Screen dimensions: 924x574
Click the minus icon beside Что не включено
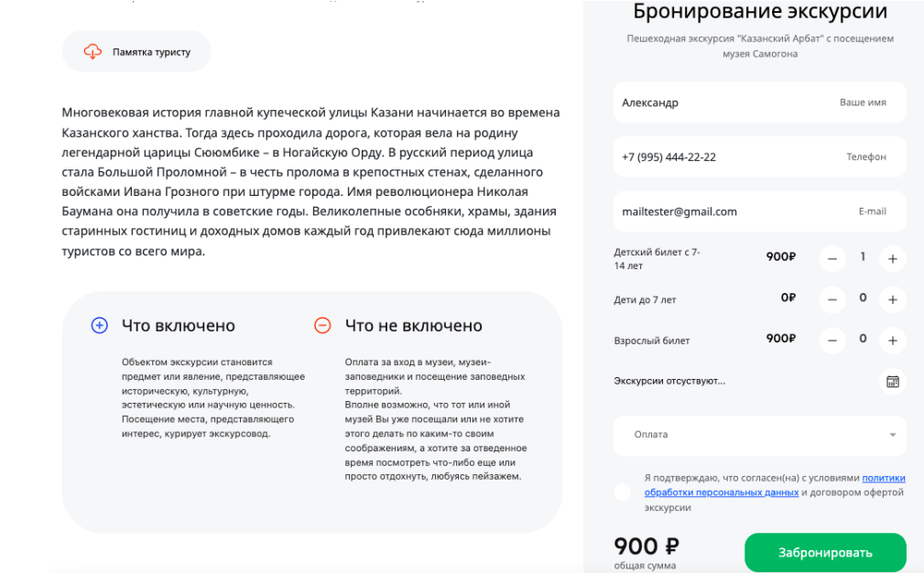(x=322, y=326)
